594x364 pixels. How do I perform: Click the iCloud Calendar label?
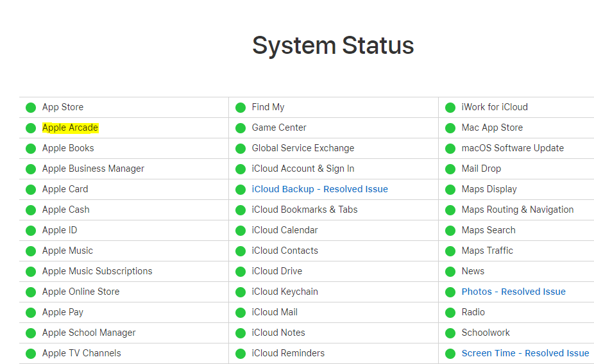pyautogui.click(x=285, y=230)
